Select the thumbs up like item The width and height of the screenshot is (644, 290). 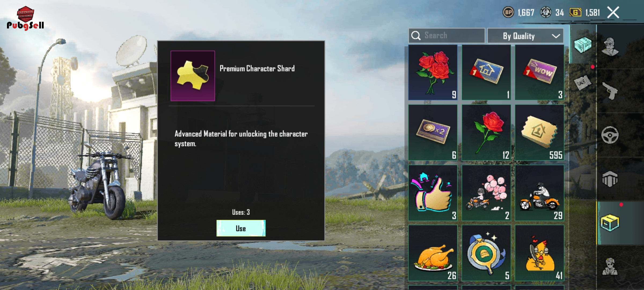point(433,193)
